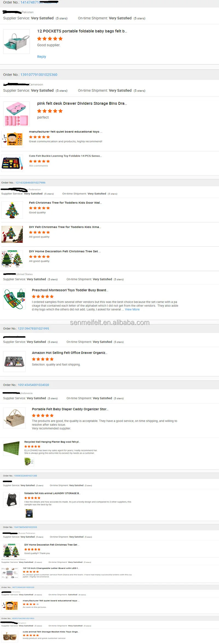The image size is (219, 644).
Task: Click Reply under Good supplier review
Action: click(42, 57)
